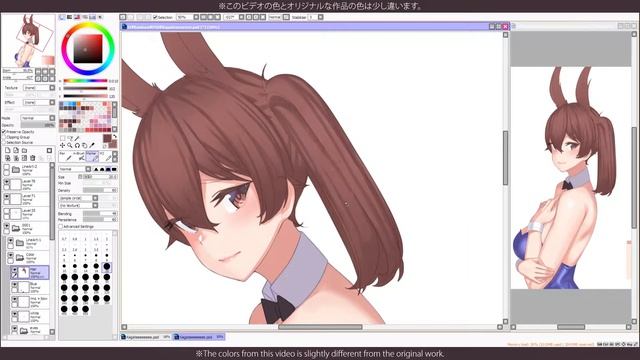Create a new linework layer
The image size is (640, 360).
(16, 151)
